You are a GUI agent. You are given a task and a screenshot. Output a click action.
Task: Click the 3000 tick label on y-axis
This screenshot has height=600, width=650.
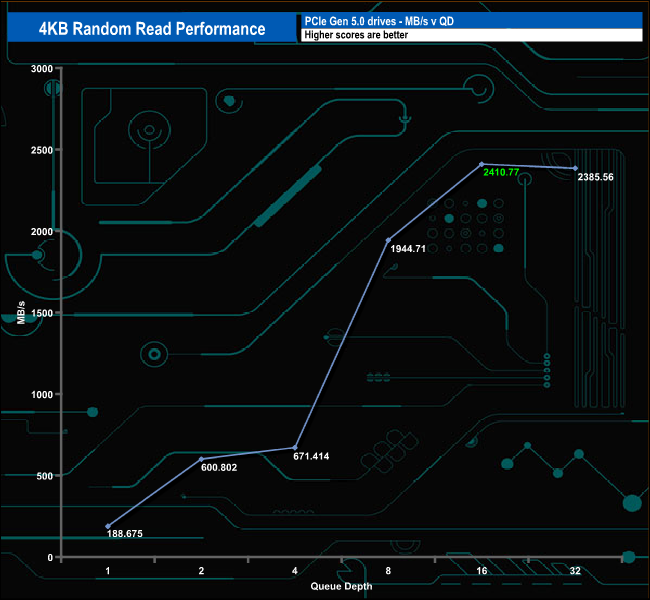(41, 68)
